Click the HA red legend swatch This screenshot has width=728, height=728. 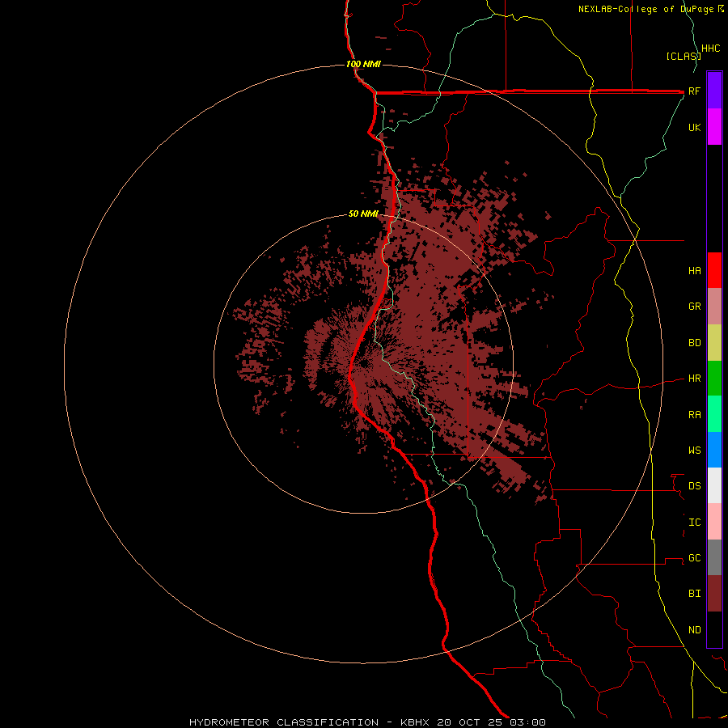tap(714, 270)
